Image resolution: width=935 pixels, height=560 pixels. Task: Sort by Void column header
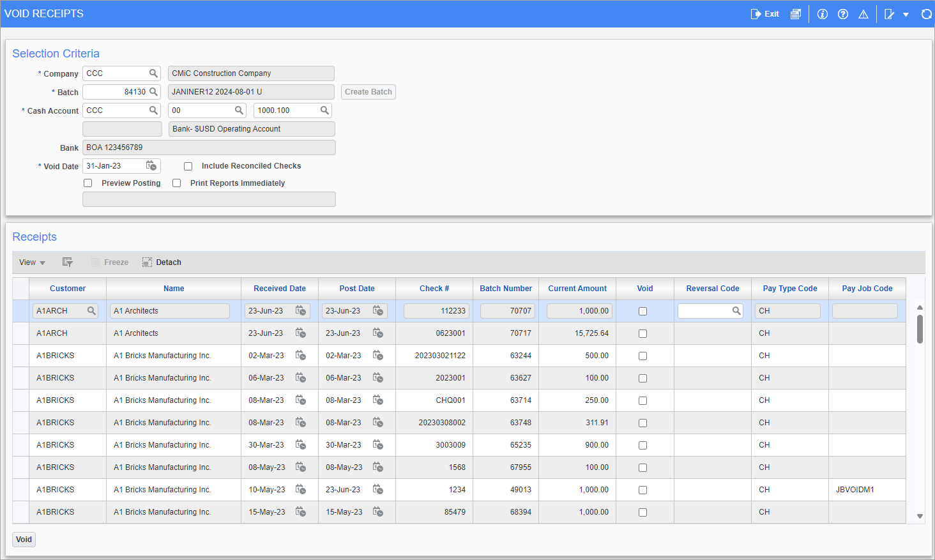coord(645,289)
